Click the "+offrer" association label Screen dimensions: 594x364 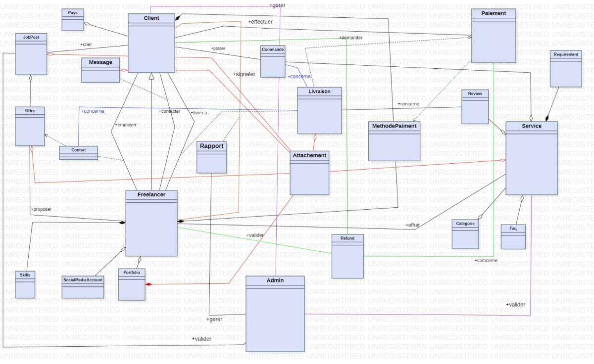tap(413, 225)
